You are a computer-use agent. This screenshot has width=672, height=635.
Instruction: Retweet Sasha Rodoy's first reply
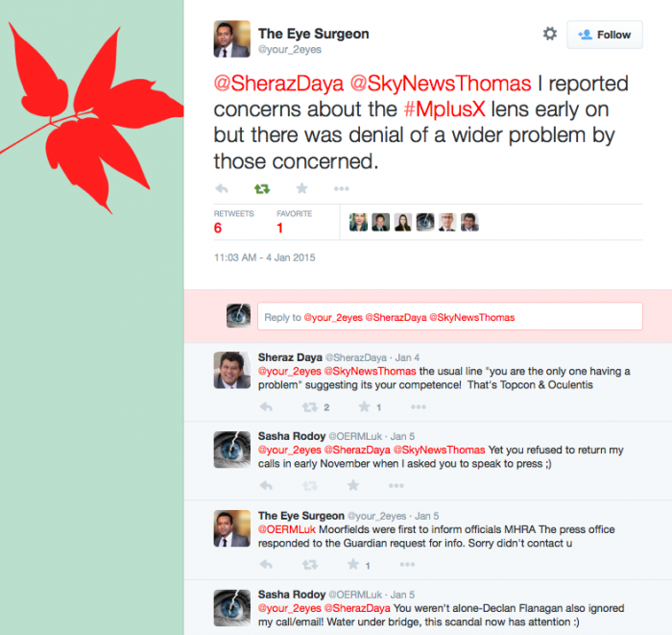(310, 486)
